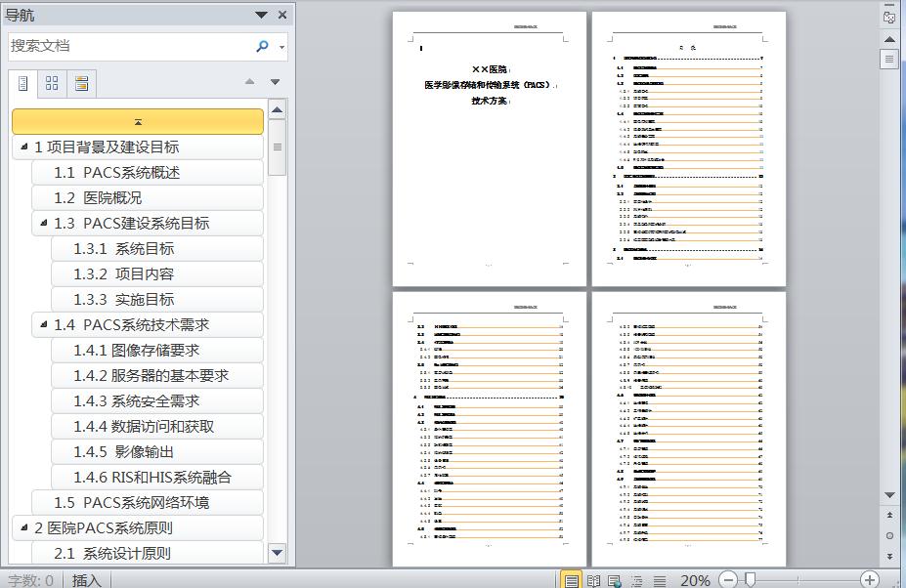Switch to page thumbnails browse tab
Viewport: 906px width, 588px height.
click(x=52, y=84)
